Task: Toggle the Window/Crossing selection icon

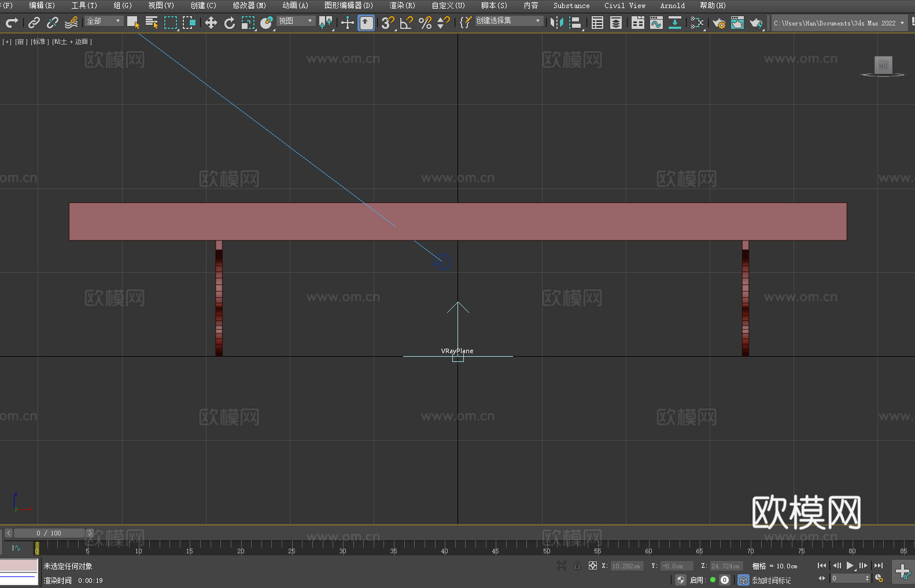Action: (x=189, y=23)
